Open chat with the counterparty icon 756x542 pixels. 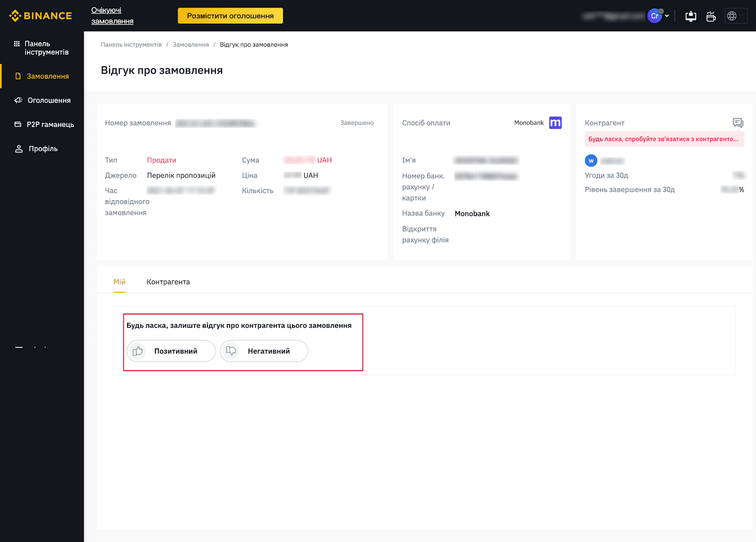click(738, 123)
